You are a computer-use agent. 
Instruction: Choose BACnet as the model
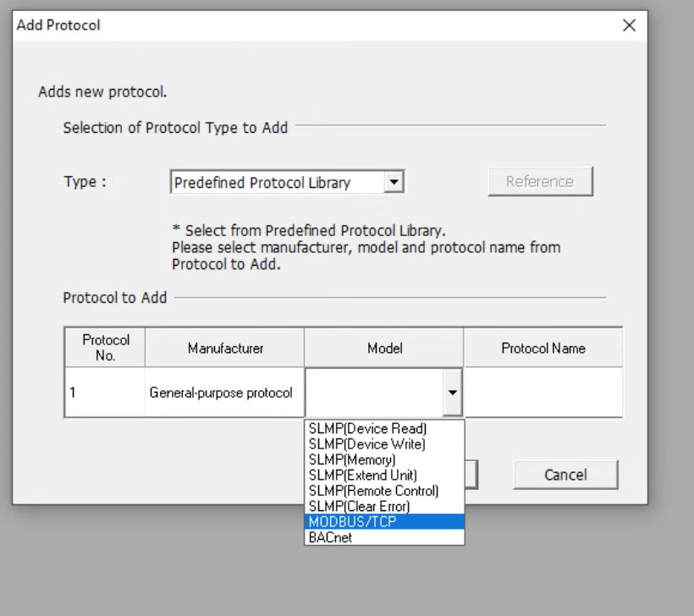pos(384,536)
